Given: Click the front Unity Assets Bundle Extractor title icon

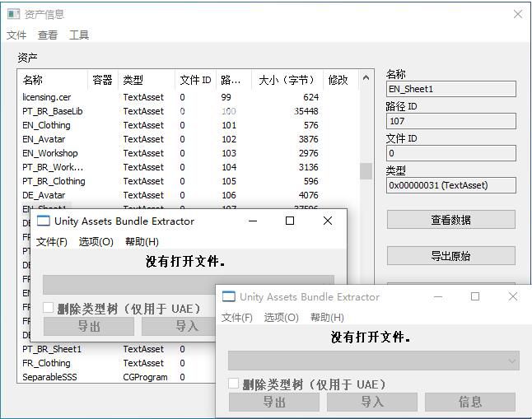Looking at the screenshot, I should [x=228, y=296].
